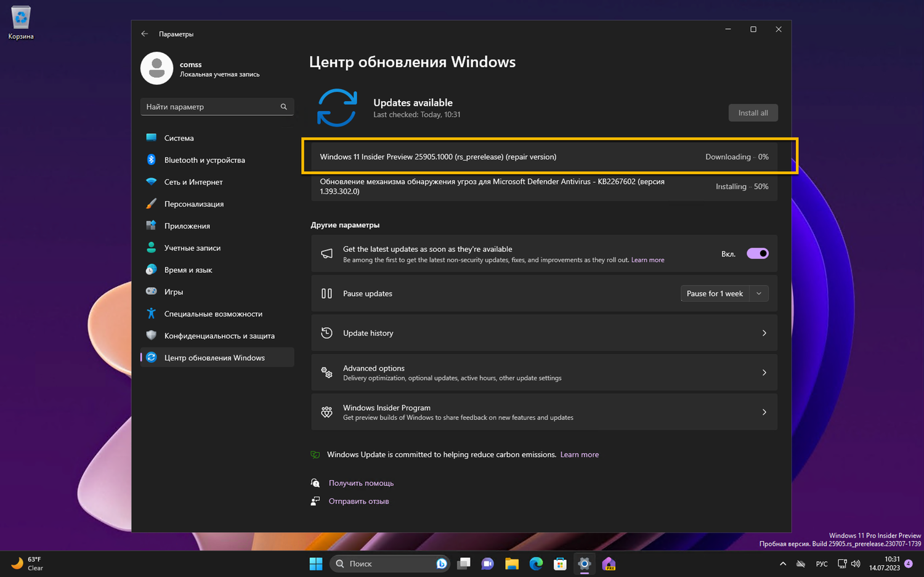
Task: Click the Найти параметр search field
Action: coord(217,107)
